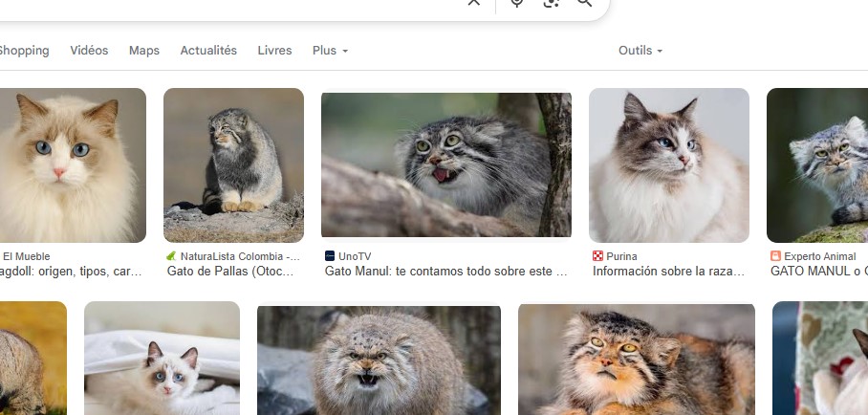Open Google Lens image search icon
The height and width of the screenshot is (415, 868).
pos(551,2)
